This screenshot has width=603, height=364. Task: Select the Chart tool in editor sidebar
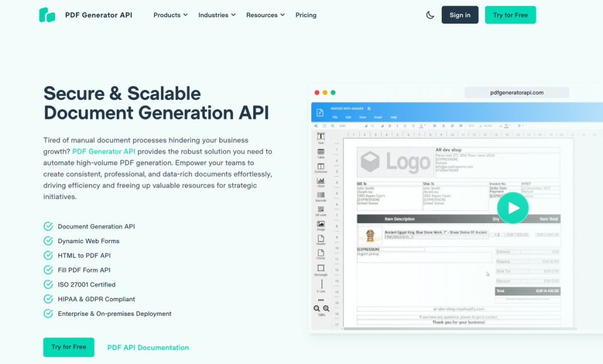(x=321, y=181)
